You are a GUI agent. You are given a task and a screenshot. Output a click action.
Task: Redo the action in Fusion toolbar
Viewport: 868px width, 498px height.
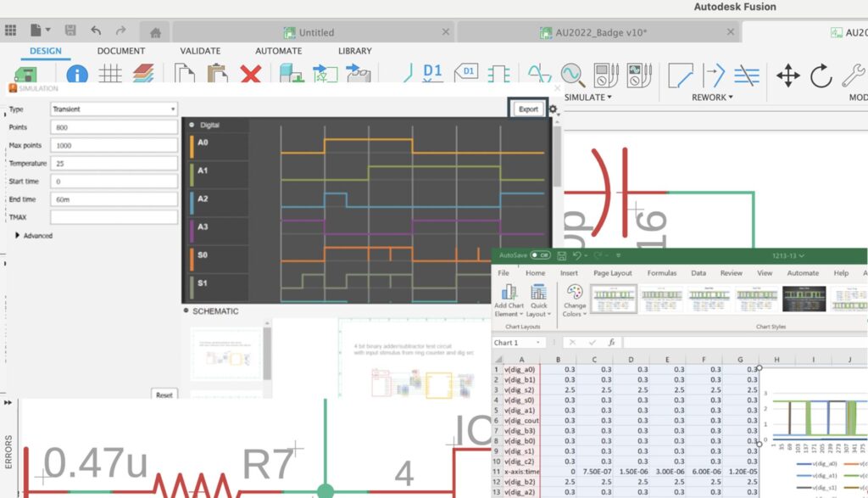coord(120,30)
